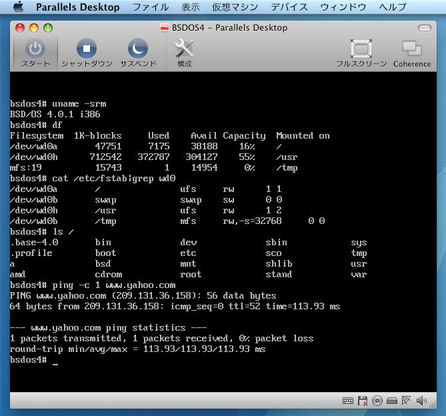Click the green zoom window button
The height and width of the screenshot is (416, 446).
click(x=48, y=28)
